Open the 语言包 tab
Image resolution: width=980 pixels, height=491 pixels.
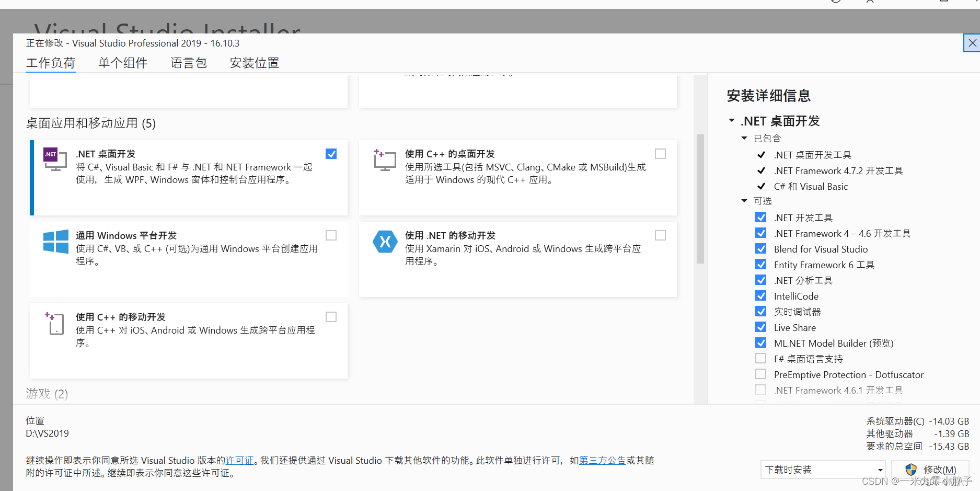pos(189,63)
